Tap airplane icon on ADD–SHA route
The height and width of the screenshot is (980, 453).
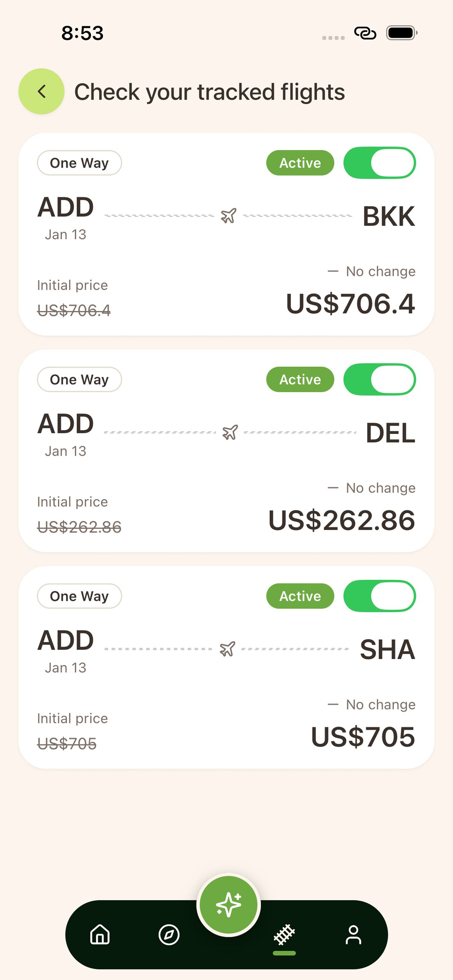[x=228, y=649]
